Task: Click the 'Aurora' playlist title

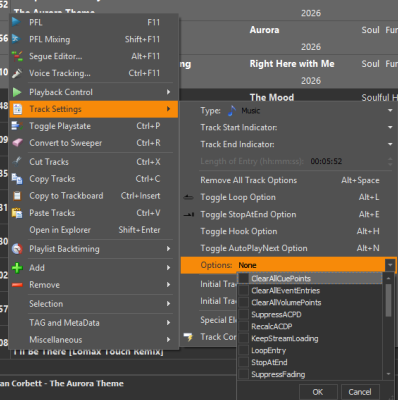Action: point(264,30)
